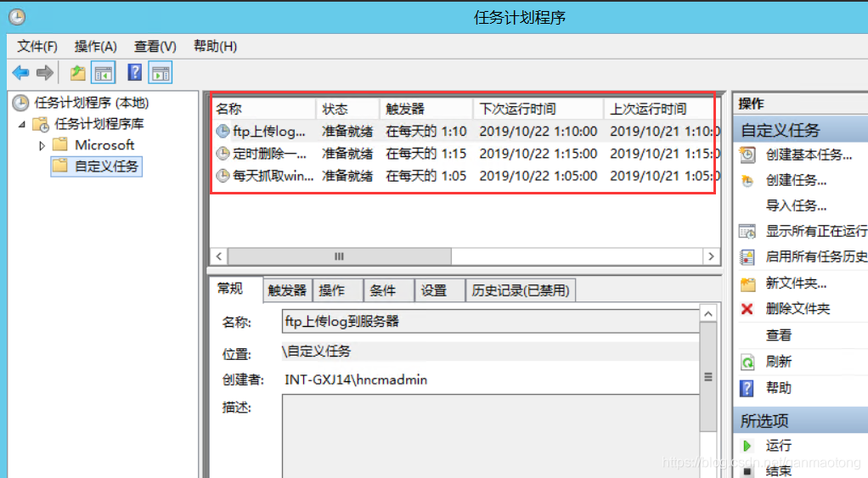The image size is (868, 478).
Task: Select the 定时删除一... task name
Action: (269, 153)
